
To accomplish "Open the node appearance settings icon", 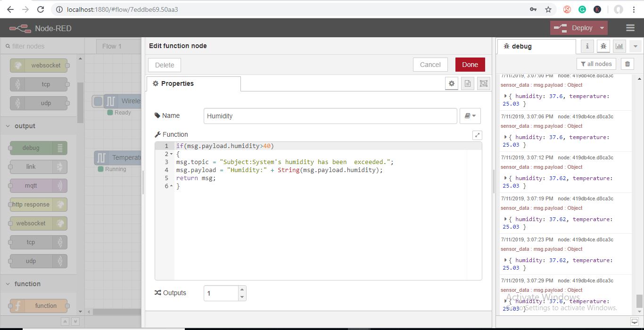I will point(483,83).
